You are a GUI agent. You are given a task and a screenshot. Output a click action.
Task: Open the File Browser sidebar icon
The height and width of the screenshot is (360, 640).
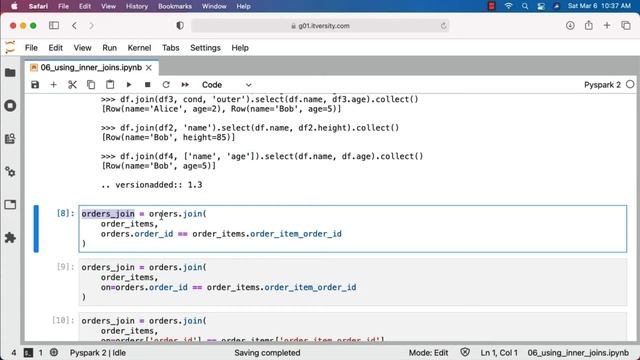coord(10,73)
